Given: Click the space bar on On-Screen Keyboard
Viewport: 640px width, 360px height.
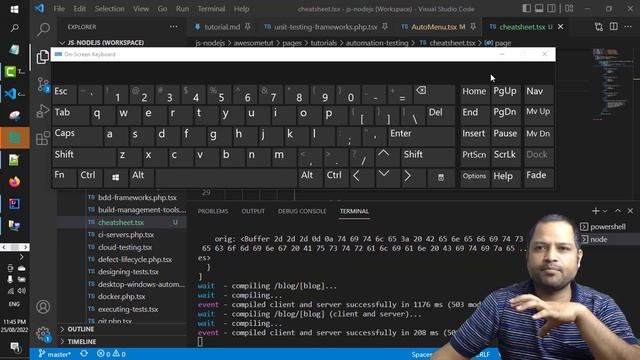Looking at the screenshot, I should (226, 177).
